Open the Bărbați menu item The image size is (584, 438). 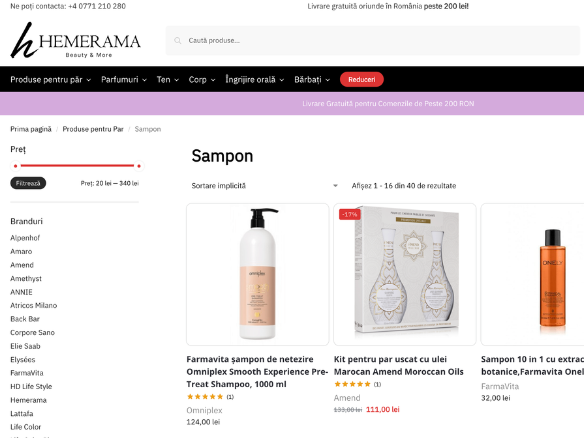click(312, 79)
